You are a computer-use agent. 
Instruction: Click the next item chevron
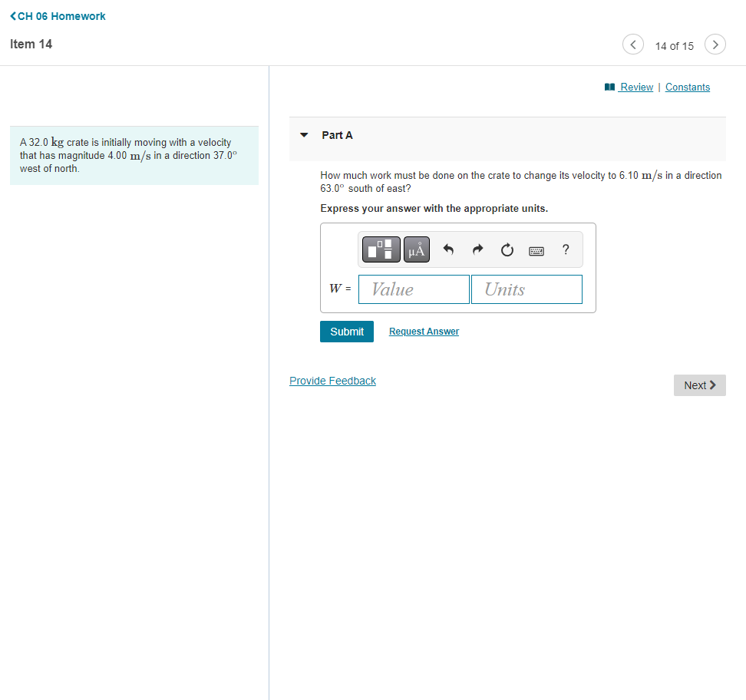tap(715, 44)
